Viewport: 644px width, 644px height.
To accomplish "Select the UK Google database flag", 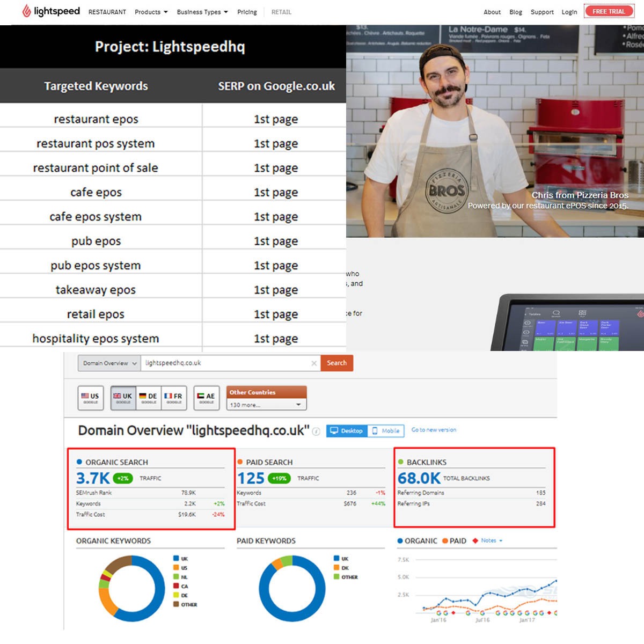I will tap(123, 398).
